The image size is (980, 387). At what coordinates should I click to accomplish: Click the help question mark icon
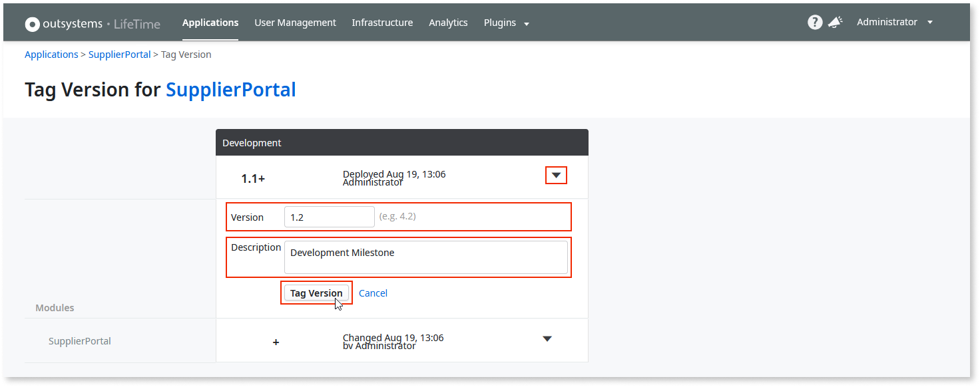[x=815, y=22]
